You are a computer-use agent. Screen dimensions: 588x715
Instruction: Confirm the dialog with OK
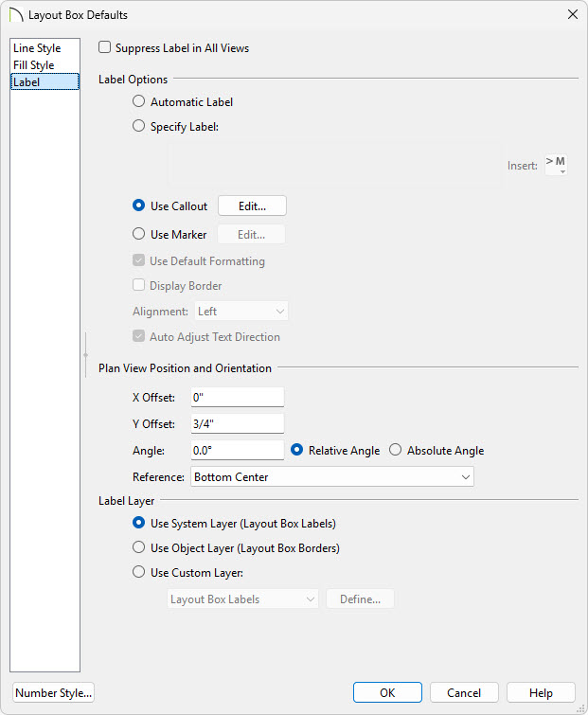coord(387,692)
